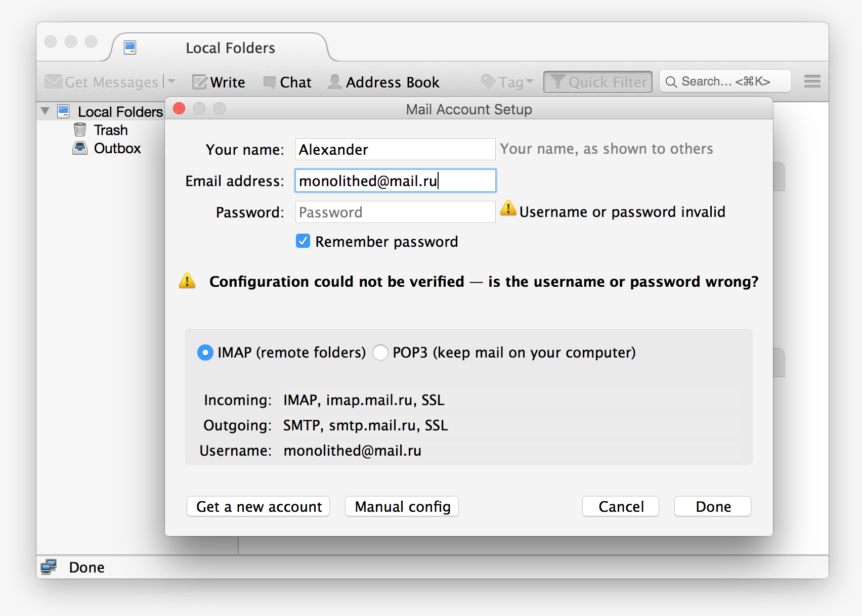
Task: Click Get a new account
Action: tap(258, 506)
